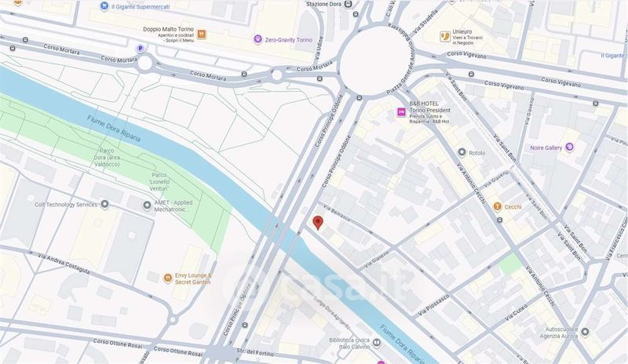This screenshot has width=628, height=364.
Task: Open the Il Gigante Supermercati cart icon
Action: [104, 6]
